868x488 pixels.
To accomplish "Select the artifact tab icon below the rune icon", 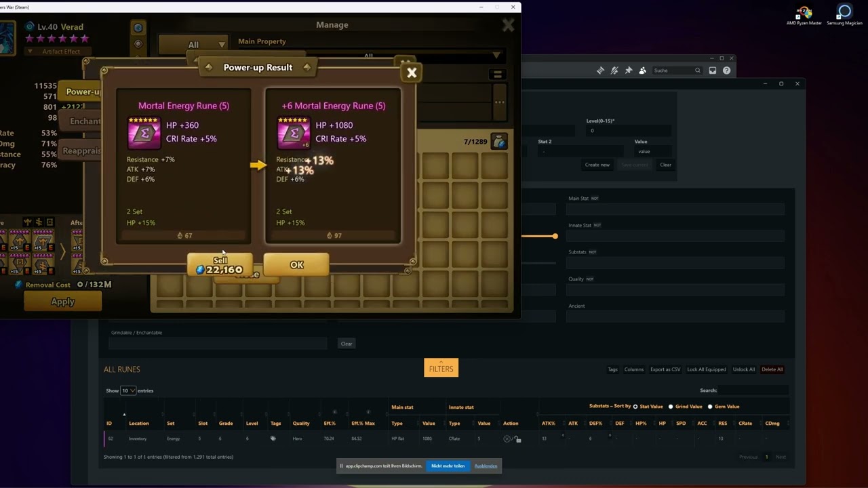I will click(x=138, y=44).
